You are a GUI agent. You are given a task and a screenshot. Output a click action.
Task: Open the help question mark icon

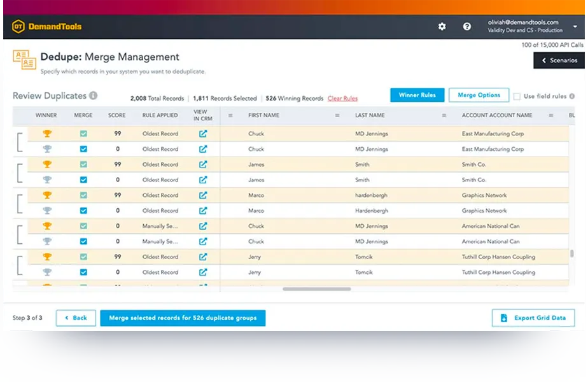click(x=466, y=26)
